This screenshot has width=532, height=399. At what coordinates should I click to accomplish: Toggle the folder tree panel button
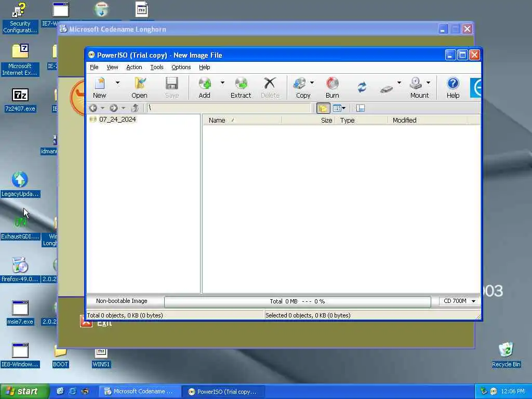click(323, 108)
